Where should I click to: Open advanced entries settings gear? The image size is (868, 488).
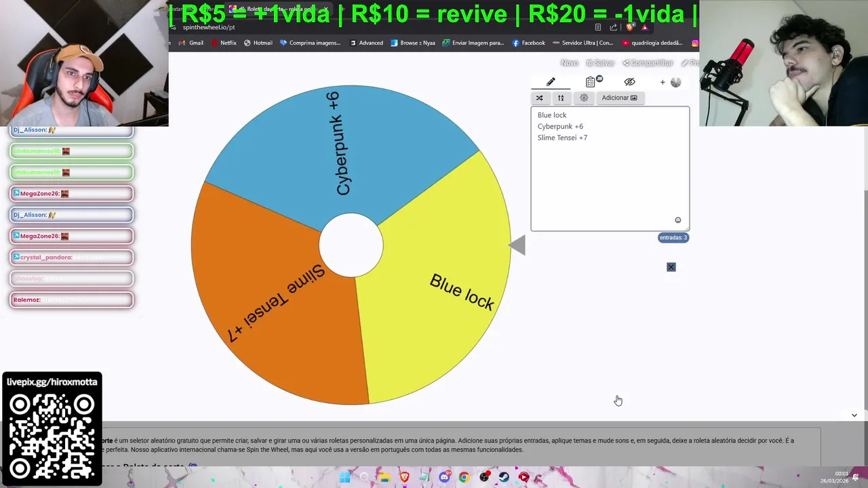(x=584, y=98)
